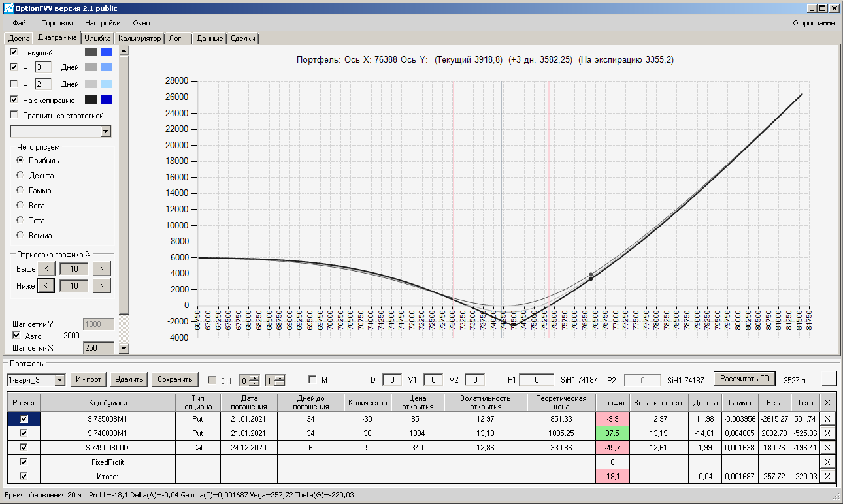Click the left panel scrollbar up arrow
The width and height of the screenshot is (843, 504).
(125, 51)
